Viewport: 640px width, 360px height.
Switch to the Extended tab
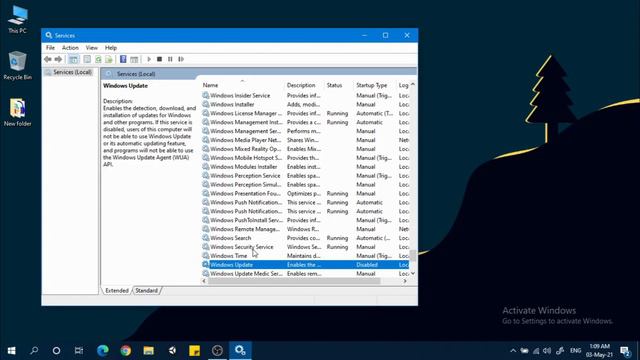point(117,291)
